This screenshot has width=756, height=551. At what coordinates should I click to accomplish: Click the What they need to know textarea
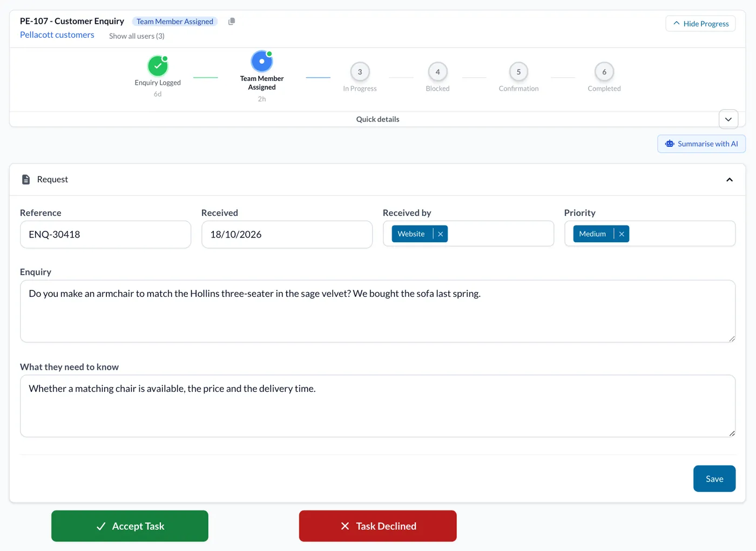[377, 406]
